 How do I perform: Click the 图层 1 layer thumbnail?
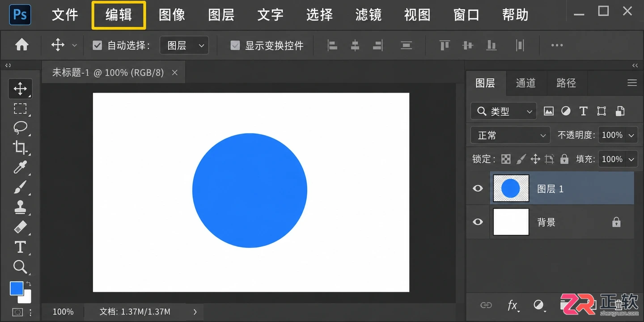coord(511,188)
